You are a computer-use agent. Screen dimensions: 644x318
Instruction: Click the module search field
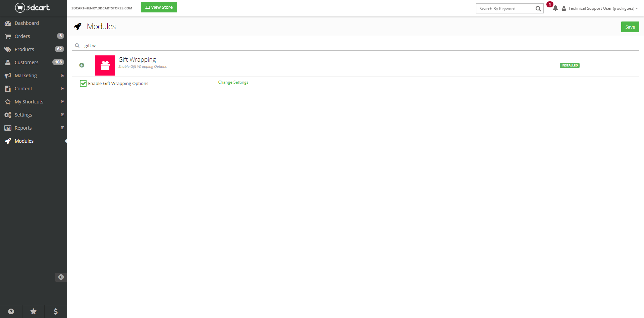[359, 45]
